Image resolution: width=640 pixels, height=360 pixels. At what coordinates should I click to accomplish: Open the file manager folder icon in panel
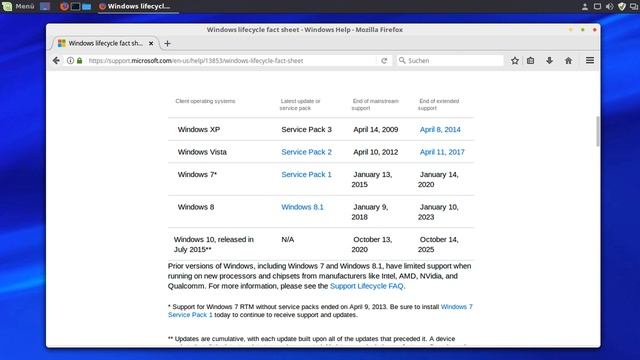(x=87, y=6)
